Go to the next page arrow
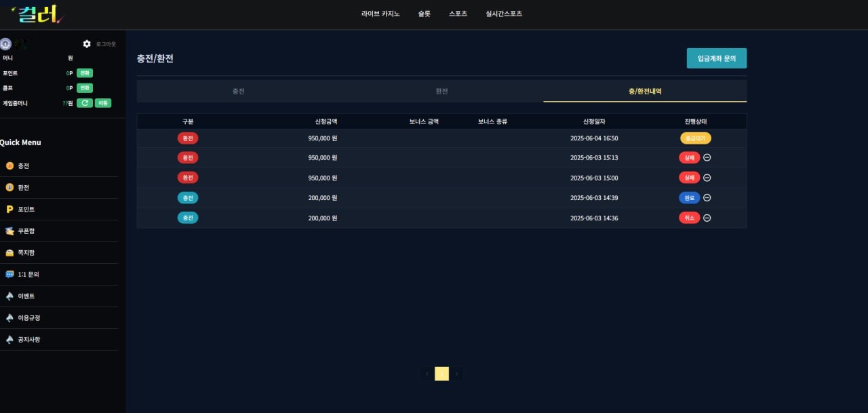This screenshot has width=868, height=413. click(x=456, y=374)
